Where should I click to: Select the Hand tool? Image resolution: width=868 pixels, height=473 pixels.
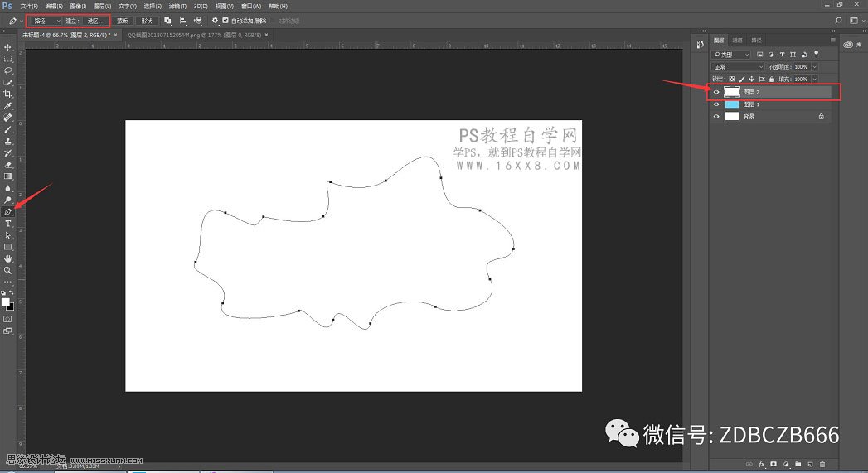[x=7, y=259]
